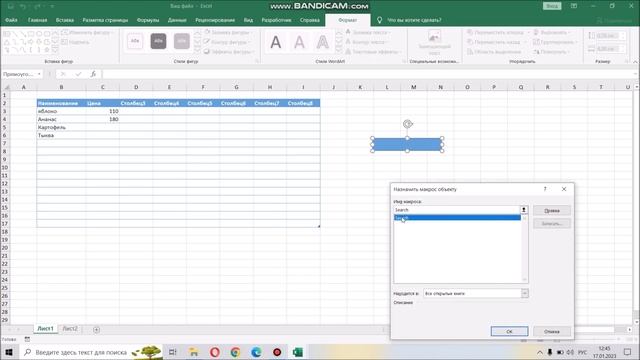
Task: Choose the third outlined WordArt style A
Action: click(x=322, y=42)
